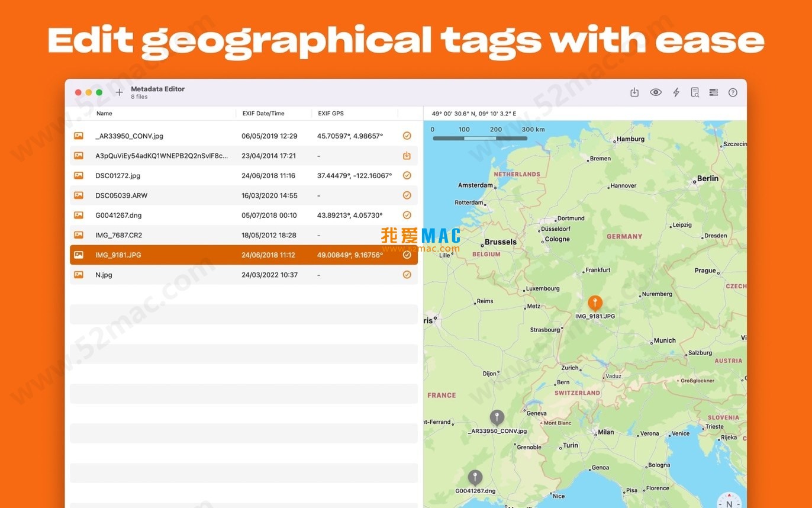
Task: Click status checkmark for _AR33950_CONV.jpg
Action: click(x=407, y=136)
